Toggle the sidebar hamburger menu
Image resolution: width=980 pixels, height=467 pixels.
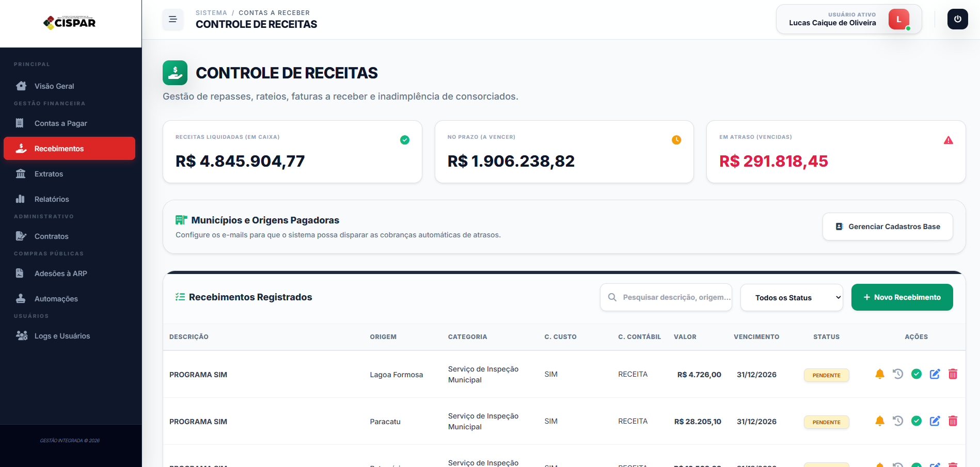point(173,20)
